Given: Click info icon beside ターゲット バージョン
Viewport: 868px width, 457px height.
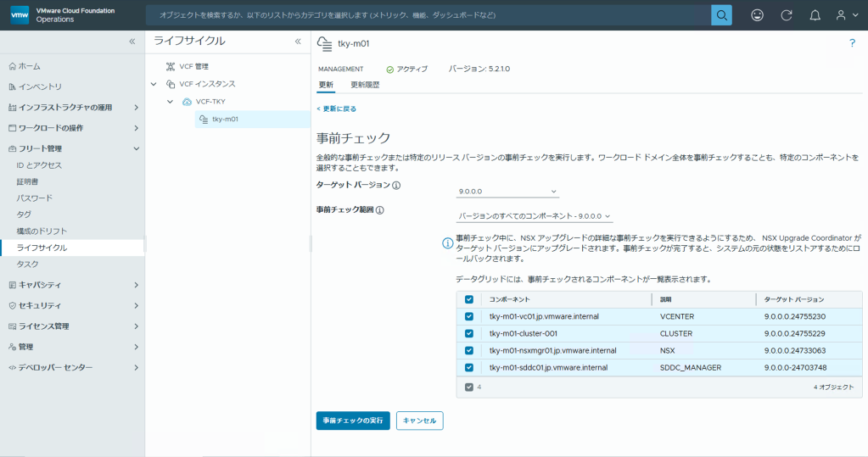Looking at the screenshot, I should tap(396, 185).
